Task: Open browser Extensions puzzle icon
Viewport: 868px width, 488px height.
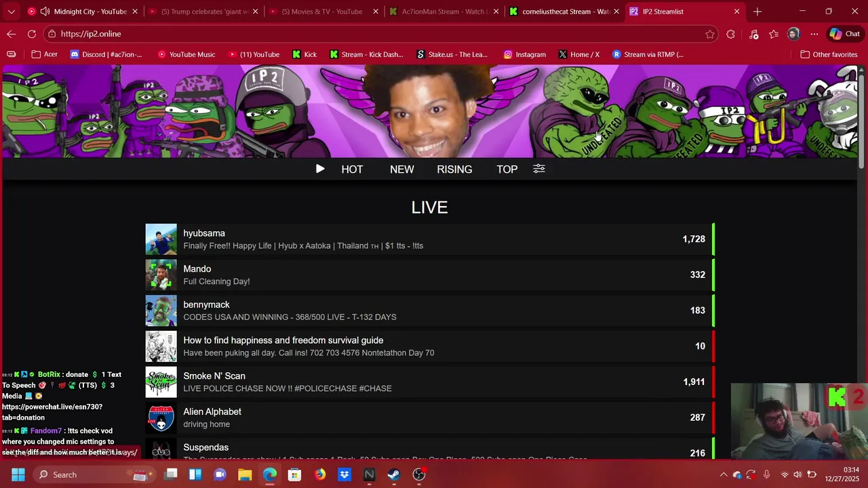Action: [x=730, y=34]
